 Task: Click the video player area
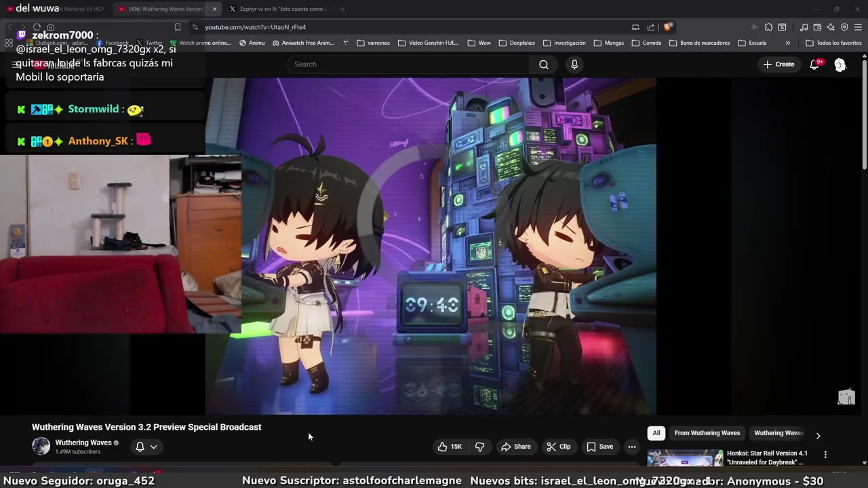click(431, 245)
